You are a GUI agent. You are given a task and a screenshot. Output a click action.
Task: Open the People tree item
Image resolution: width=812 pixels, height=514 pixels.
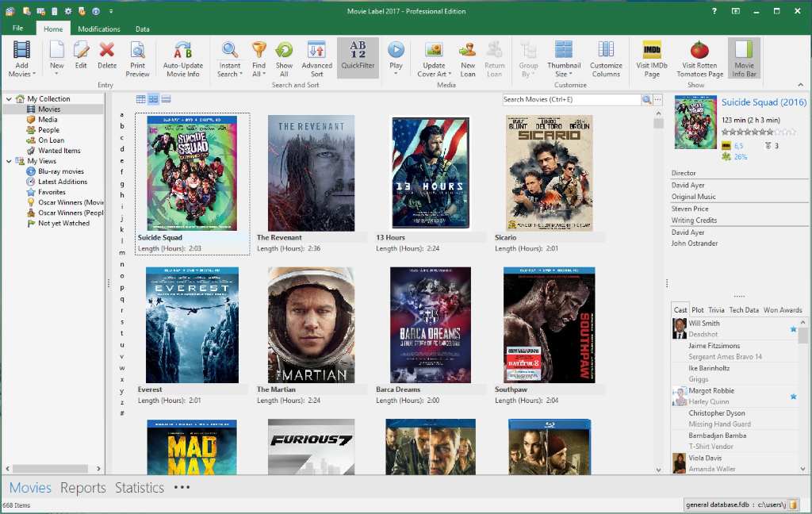pyautogui.click(x=48, y=129)
